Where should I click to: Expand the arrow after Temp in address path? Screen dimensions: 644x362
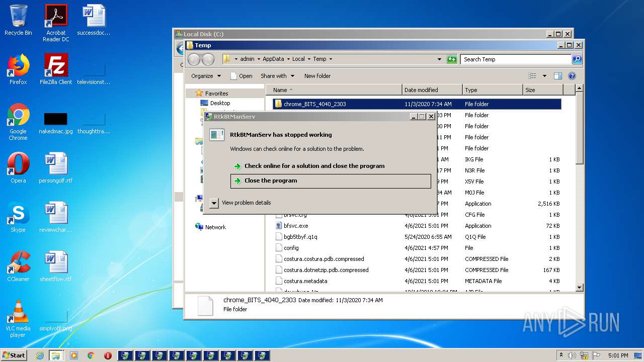pos(331,59)
